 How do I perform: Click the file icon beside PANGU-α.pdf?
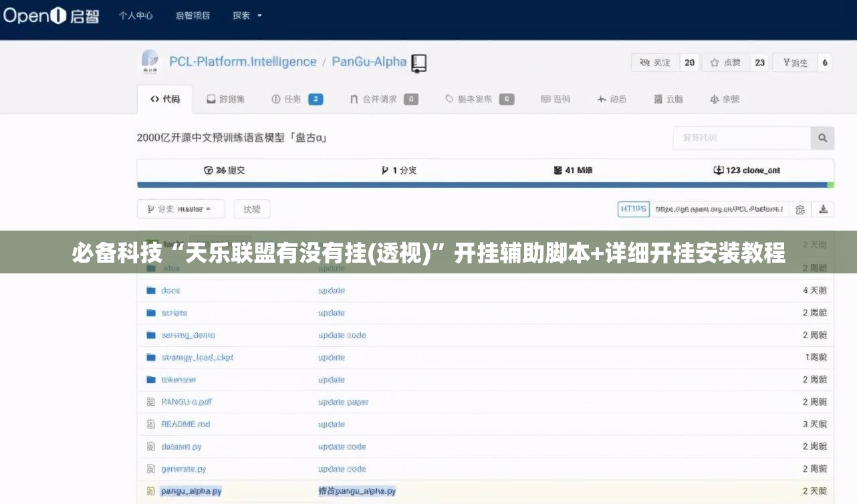click(150, 402)
